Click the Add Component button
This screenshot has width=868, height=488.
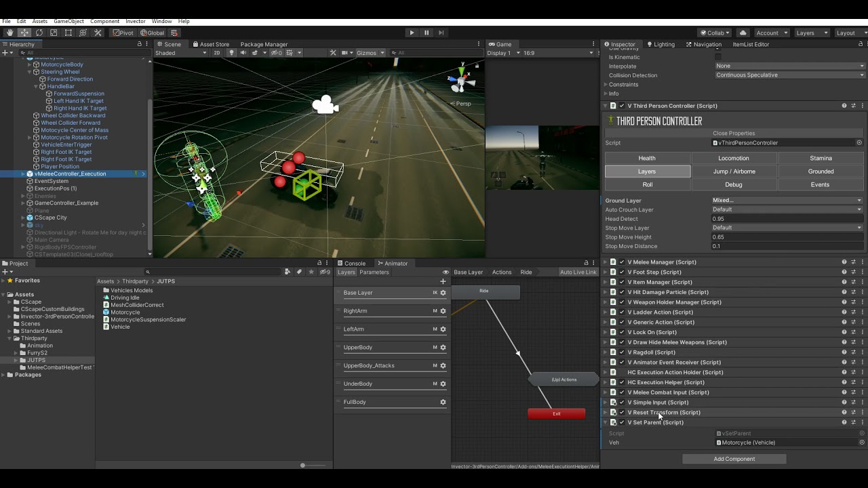coord(734,459)
